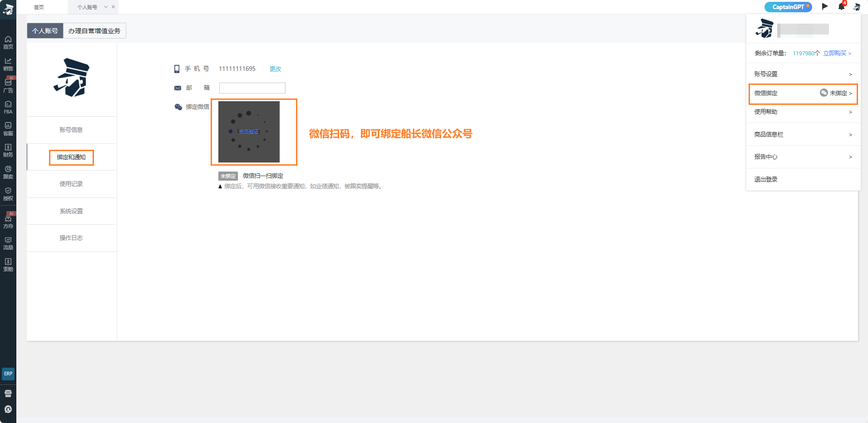Open 系统设置 in left menu

tap(71, 211)
